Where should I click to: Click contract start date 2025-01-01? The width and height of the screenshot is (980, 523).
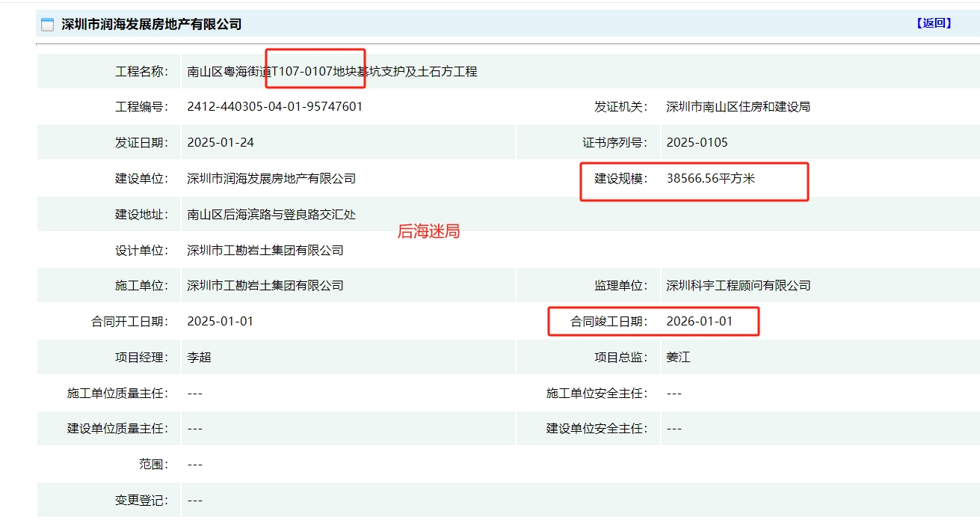(x=221, y=322)
